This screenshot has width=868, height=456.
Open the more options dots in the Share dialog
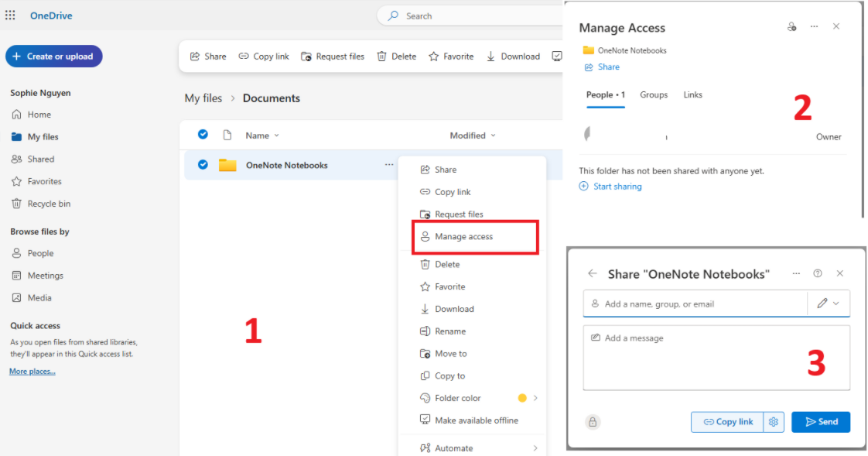click(x=796, y=273)
